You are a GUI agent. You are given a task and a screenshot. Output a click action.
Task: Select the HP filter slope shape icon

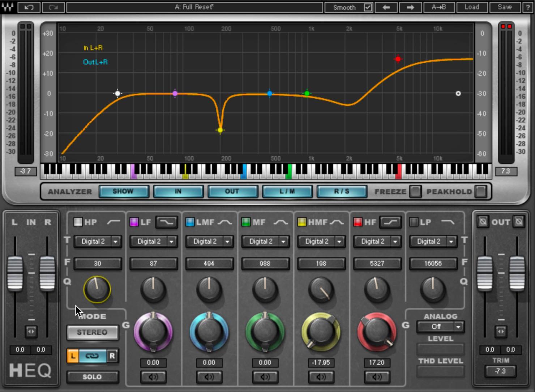(114, 222)
